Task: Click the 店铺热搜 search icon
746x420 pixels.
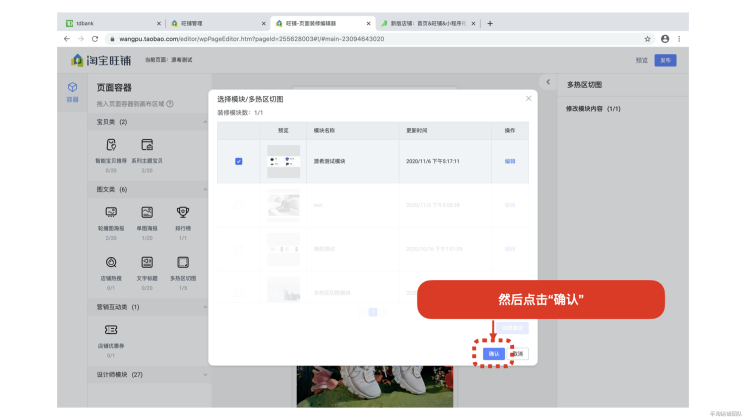Action: click(x=111, y=262)
